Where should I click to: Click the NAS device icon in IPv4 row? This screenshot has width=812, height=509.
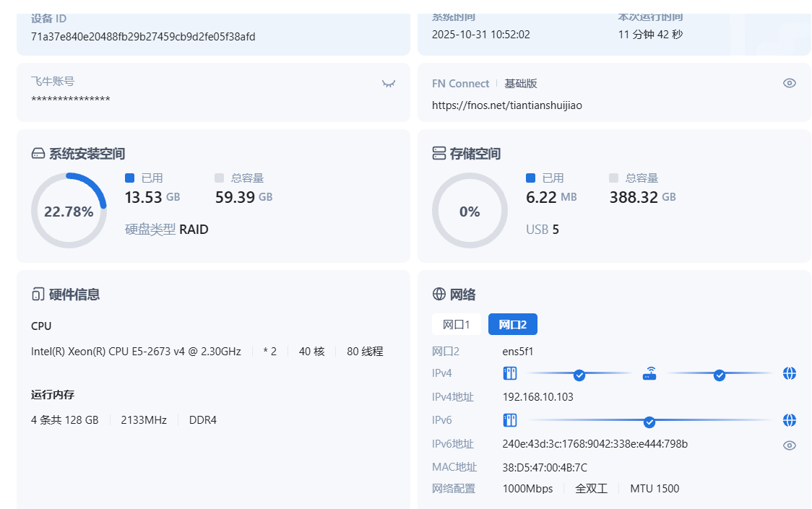coord(510,373)
